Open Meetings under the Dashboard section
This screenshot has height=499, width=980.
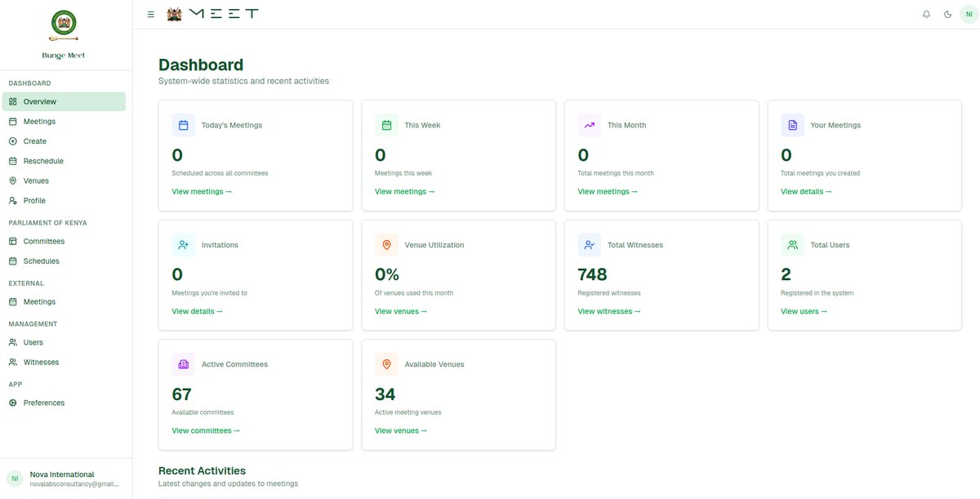pyautogui.click(x=64, y=122)
